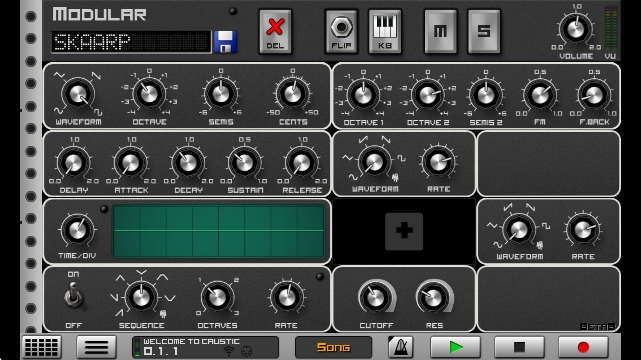
Task: Click the VU meter
Action: [611, 28]
